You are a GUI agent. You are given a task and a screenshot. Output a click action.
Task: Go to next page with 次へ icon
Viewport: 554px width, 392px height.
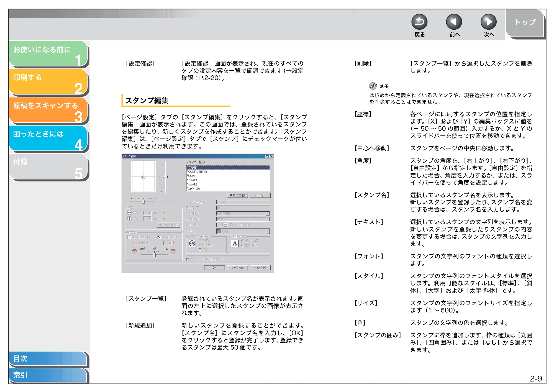(x=489, y=22)
